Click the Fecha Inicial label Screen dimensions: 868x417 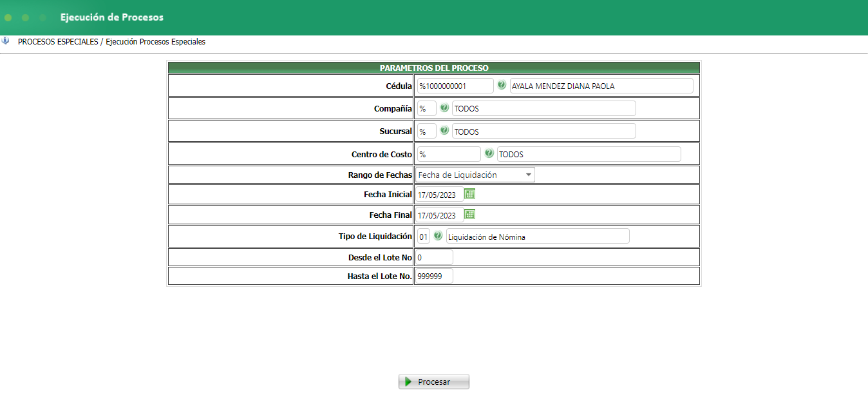[x=388, y=195]
